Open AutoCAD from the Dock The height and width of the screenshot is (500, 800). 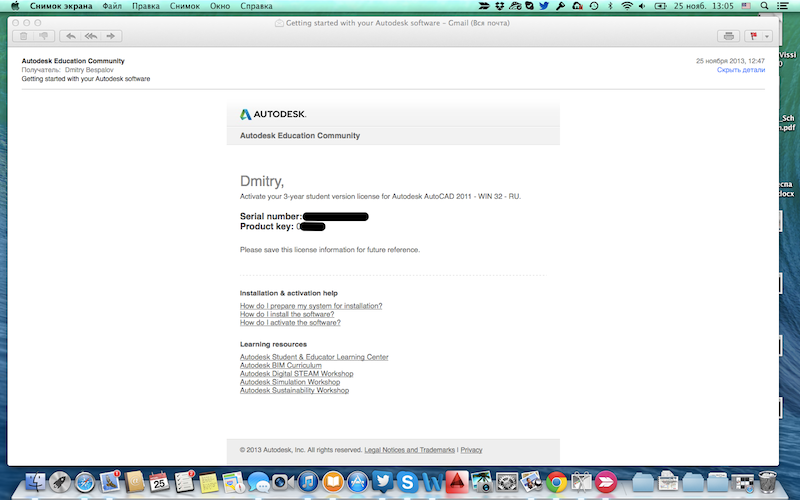(457, 483)
